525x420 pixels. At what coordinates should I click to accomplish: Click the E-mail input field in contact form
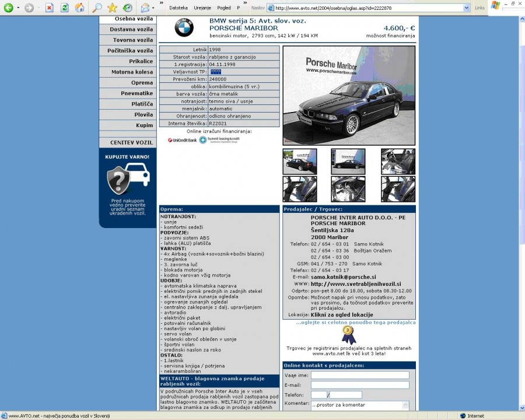pyautogui.click(x=360, y=385)
